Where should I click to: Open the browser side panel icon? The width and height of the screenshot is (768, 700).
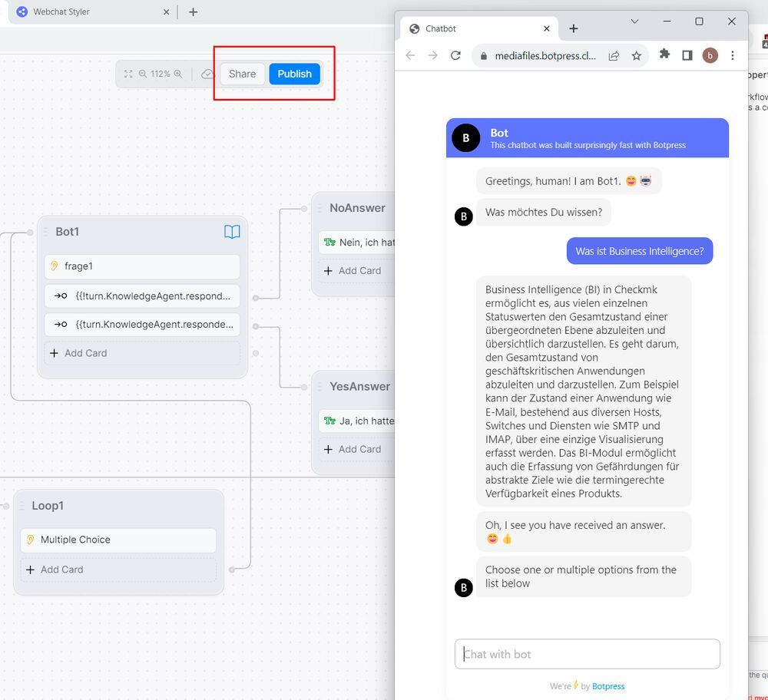[x=687, y=55]
